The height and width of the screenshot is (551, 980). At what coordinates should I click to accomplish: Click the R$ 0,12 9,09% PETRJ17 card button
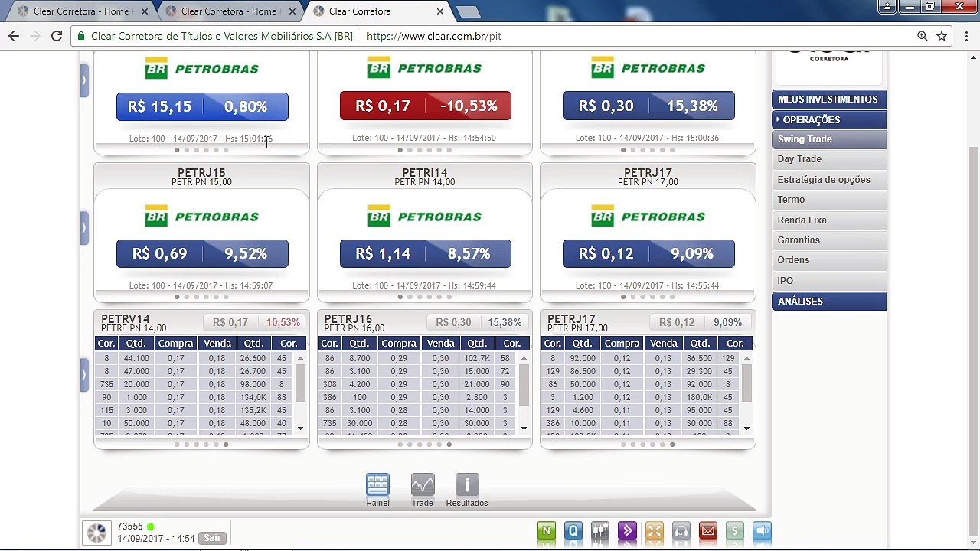(x=648, y=253)
